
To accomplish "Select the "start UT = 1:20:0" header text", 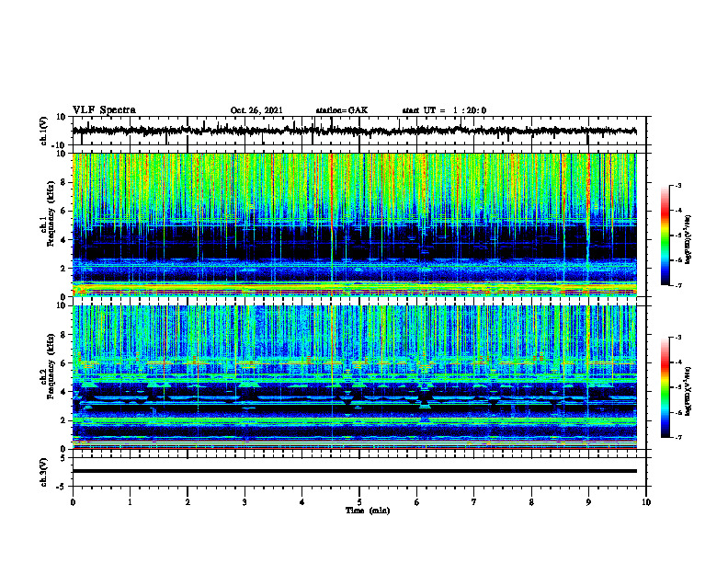I will 444,110.
